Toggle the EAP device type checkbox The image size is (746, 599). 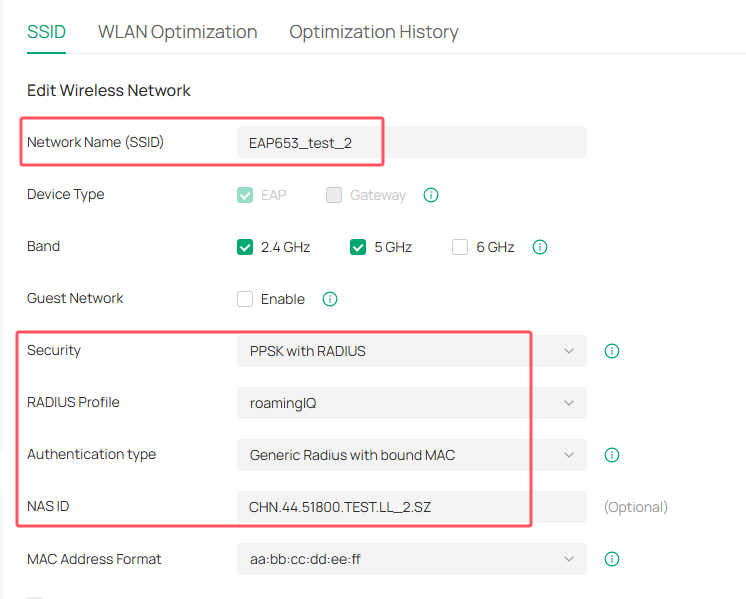click(245, 195)
